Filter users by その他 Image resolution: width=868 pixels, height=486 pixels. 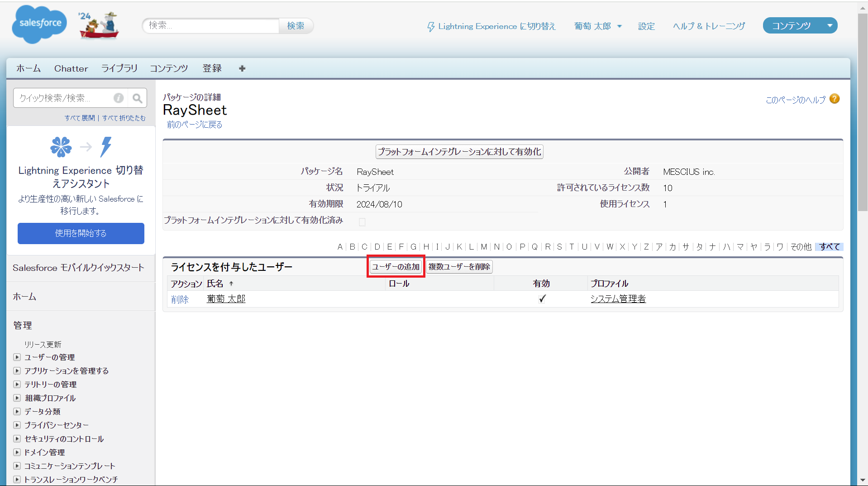click(x=801, y=247)
